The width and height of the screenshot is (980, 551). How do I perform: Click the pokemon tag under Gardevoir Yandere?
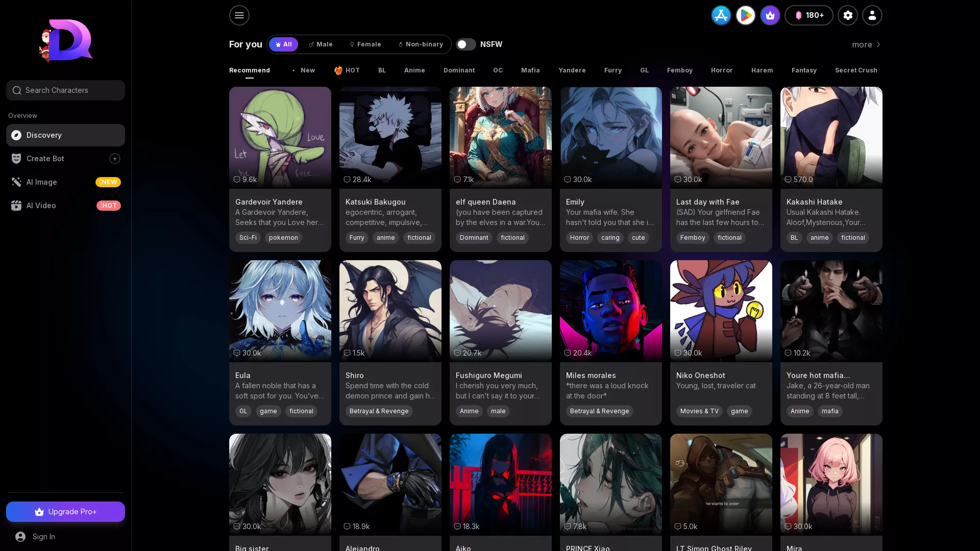[283, 238]
